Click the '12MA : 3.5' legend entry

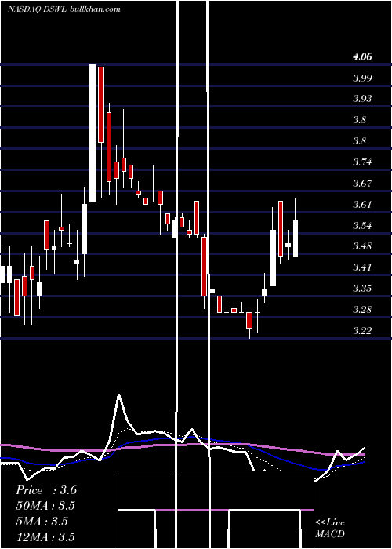coord(45,536)
